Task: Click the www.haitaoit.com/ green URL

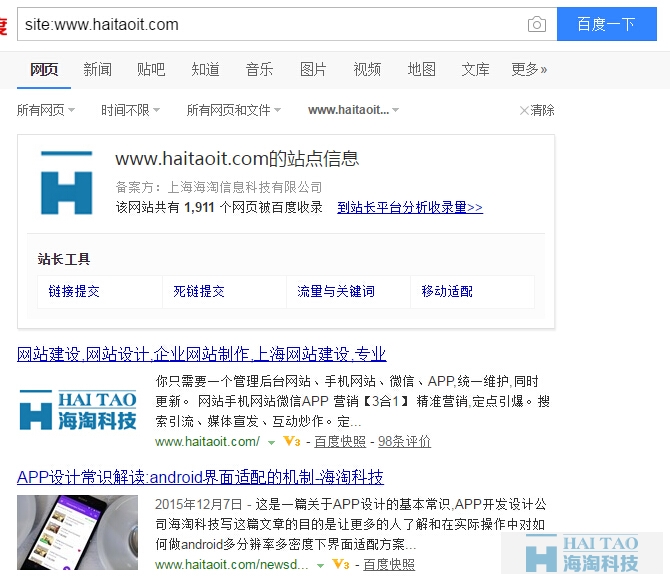Action: click(x=207, y=442)
